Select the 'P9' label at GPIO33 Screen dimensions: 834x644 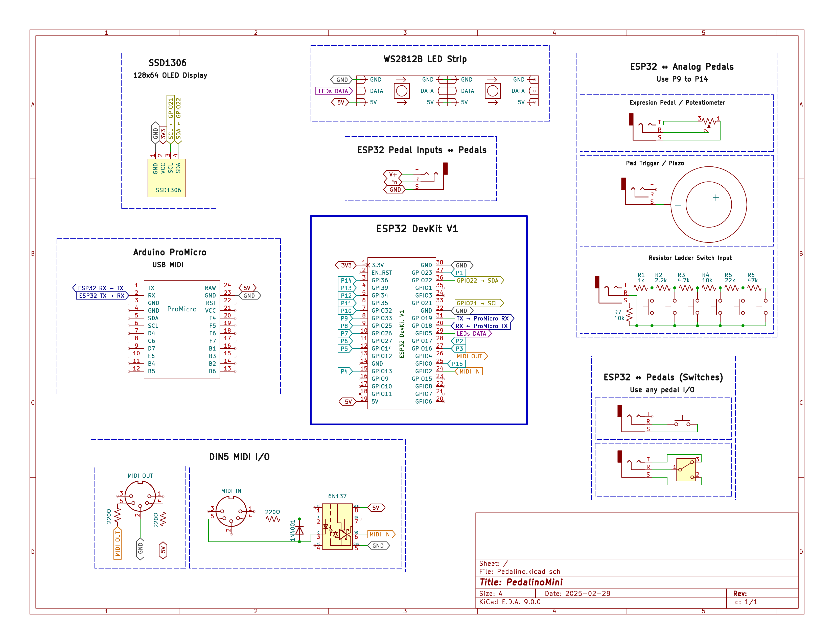pyautogui.click(x=345, y=318)
